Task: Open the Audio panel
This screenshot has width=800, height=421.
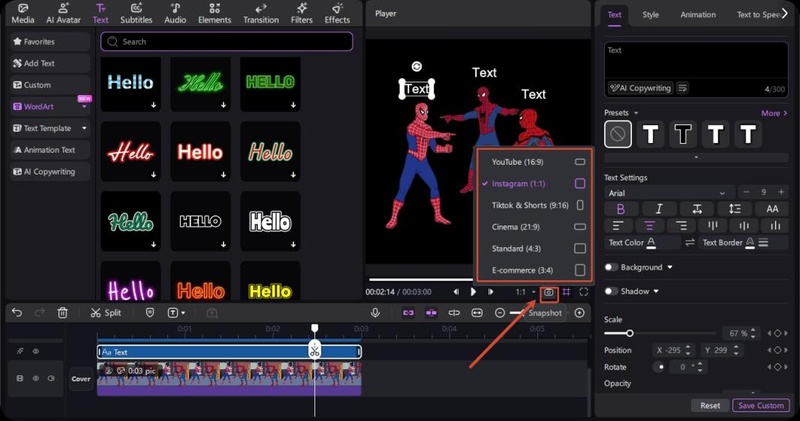Action: (175, 14)
